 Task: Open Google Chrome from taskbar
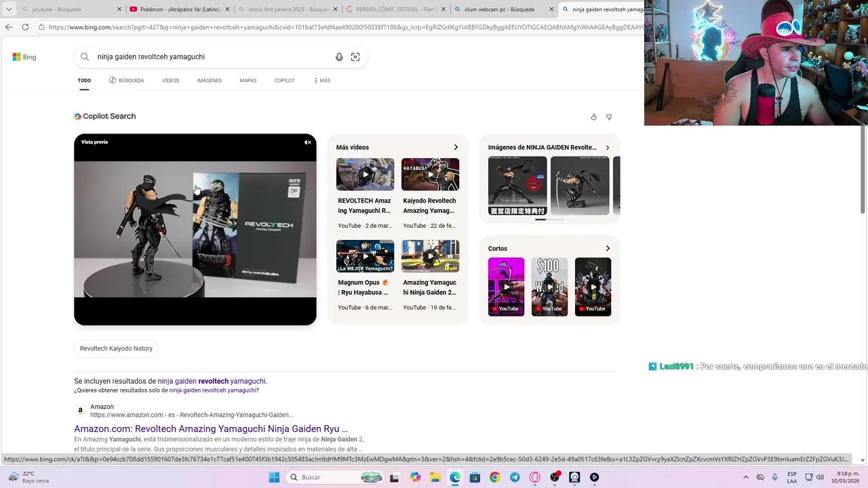tap(494, 477)
